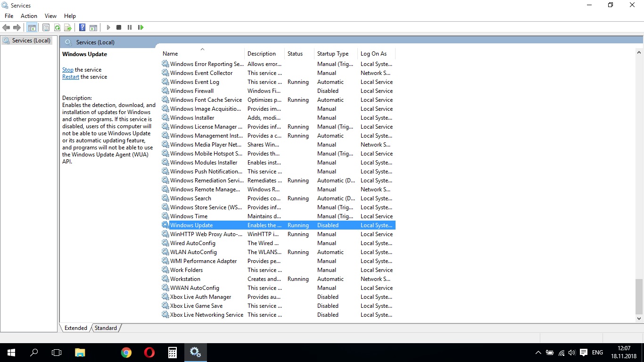Go back using the Back toolbar arrow
The image size is (644, 362).
point(6,27)
